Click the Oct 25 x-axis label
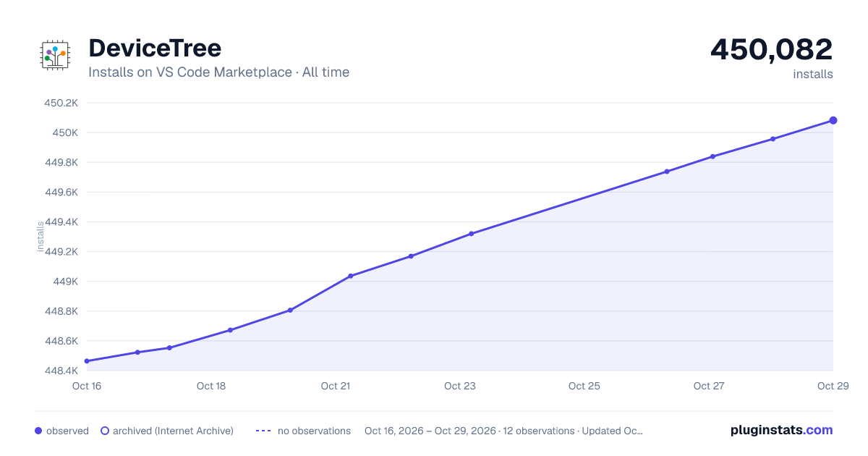Screen dimensions: 868x456 tap(584, 386)
